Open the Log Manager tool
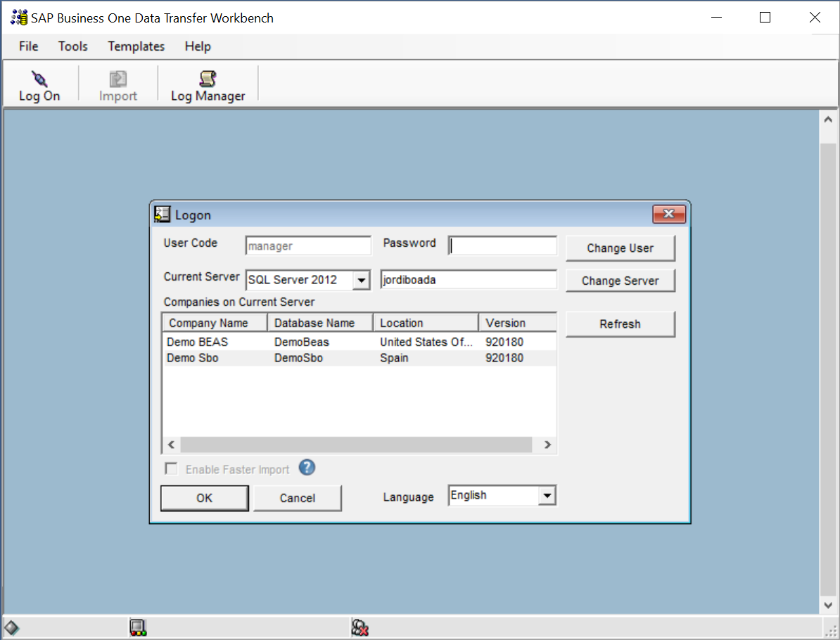The width and height of the screenshot is (840, 640). [x=208, y=86]
